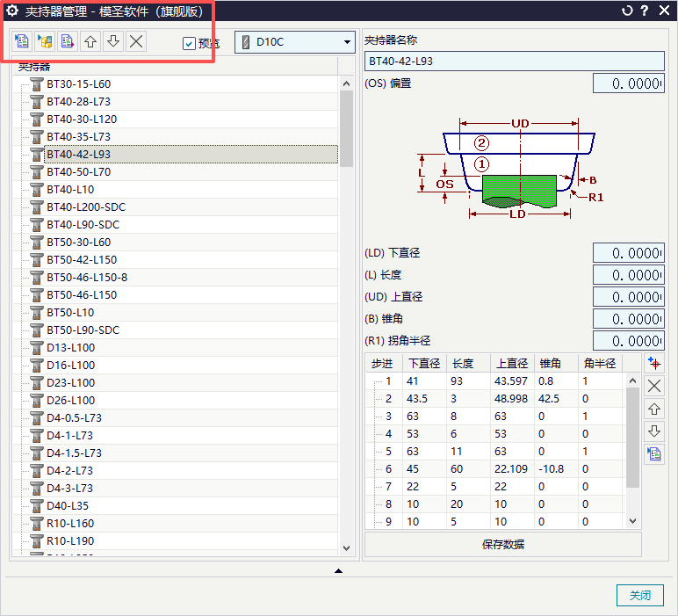
Task: Select holder BT40-L200-SDC
Action: 86,207
